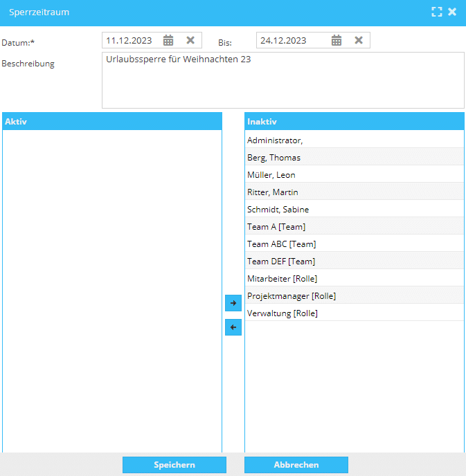Select Team ABC [Team] entry

(x=281, y=244)
